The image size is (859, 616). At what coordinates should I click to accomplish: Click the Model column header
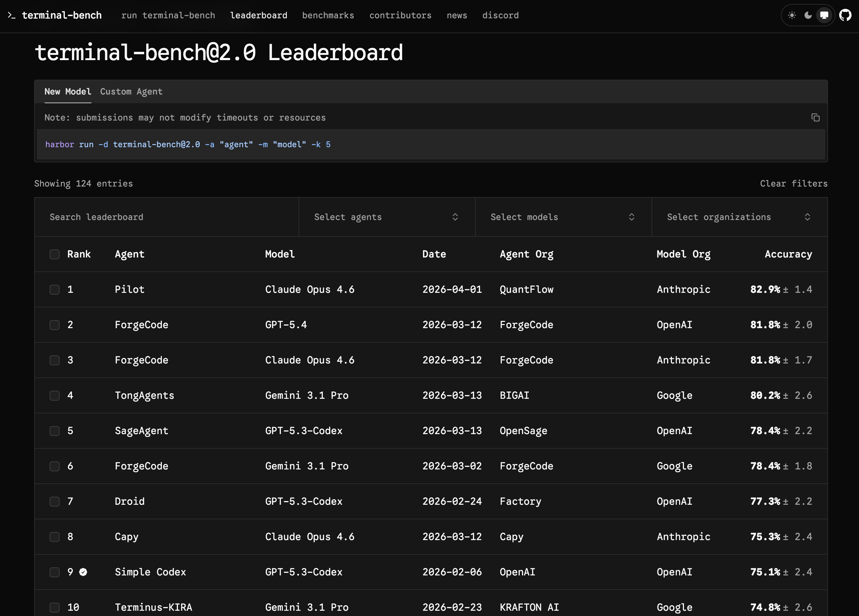pyautogui.click(x=280, y=254)
